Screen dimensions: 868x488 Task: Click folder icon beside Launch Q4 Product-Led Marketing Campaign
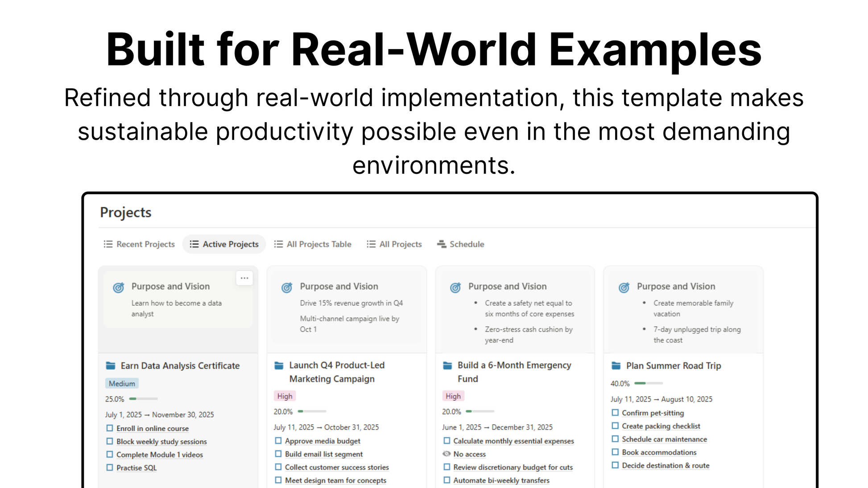coord(279,365)
